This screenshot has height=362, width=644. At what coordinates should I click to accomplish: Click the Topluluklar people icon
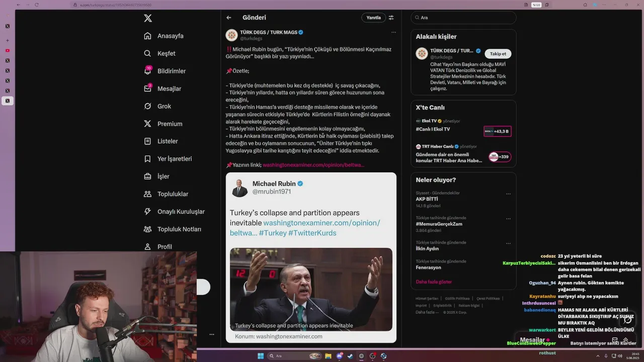tap(147, 194)
